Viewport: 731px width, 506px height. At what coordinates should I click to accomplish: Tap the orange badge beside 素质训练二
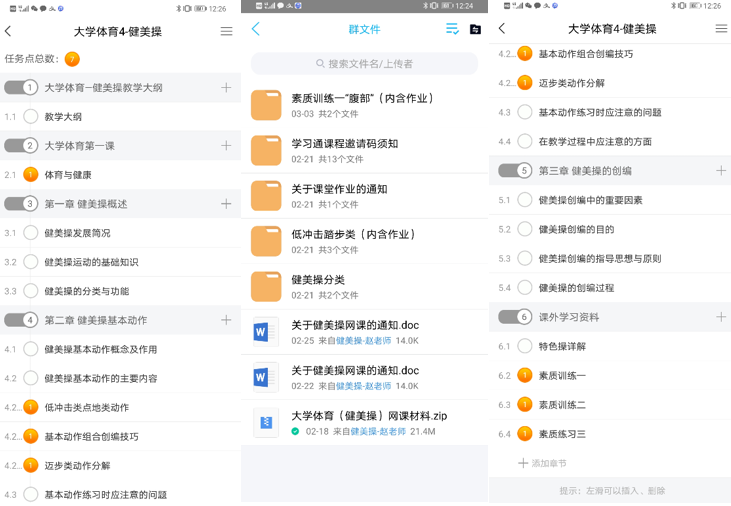[x=524, y=405]
